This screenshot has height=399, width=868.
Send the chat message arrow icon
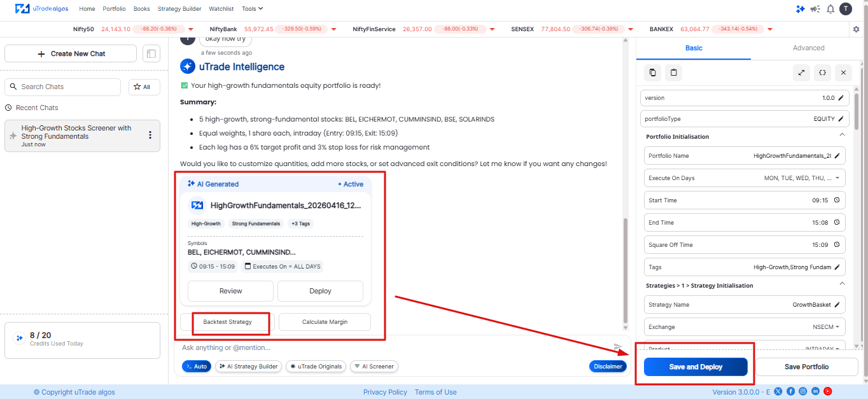coord(618,347)
